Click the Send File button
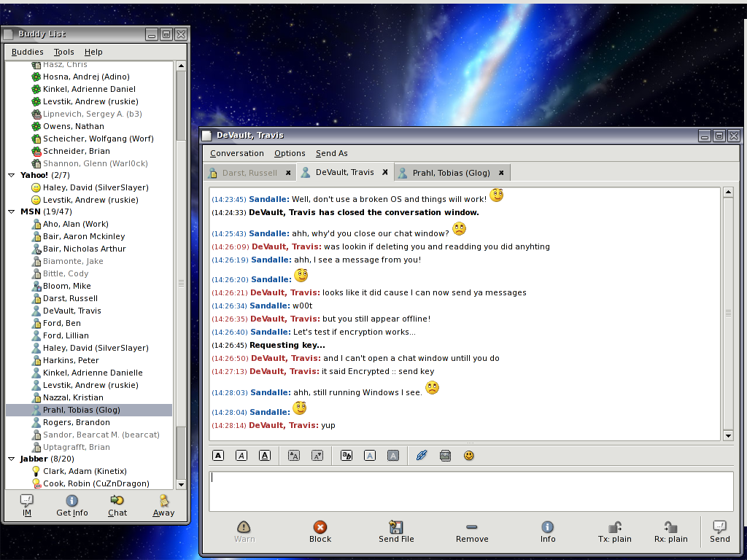747x560 pixels. click(396, 532)
